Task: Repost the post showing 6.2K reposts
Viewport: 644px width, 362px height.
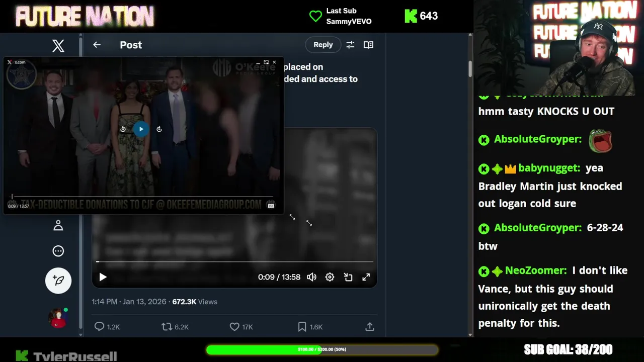Action: pos(167,327)
